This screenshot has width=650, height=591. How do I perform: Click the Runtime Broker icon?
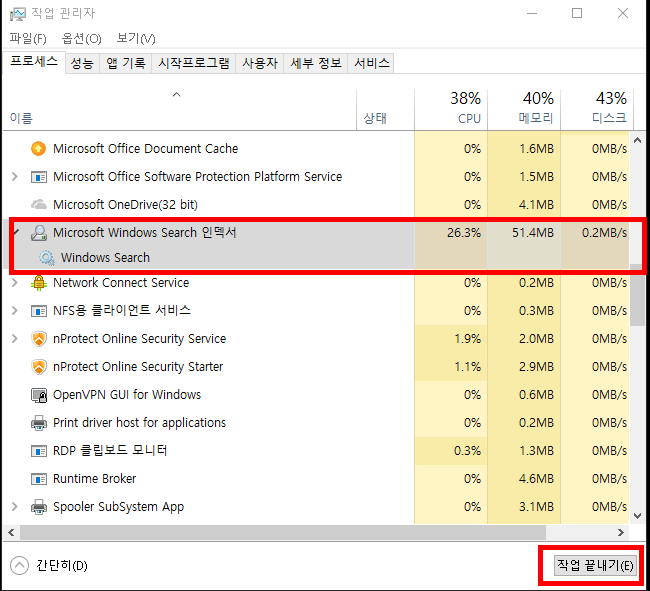coord(39,479)
